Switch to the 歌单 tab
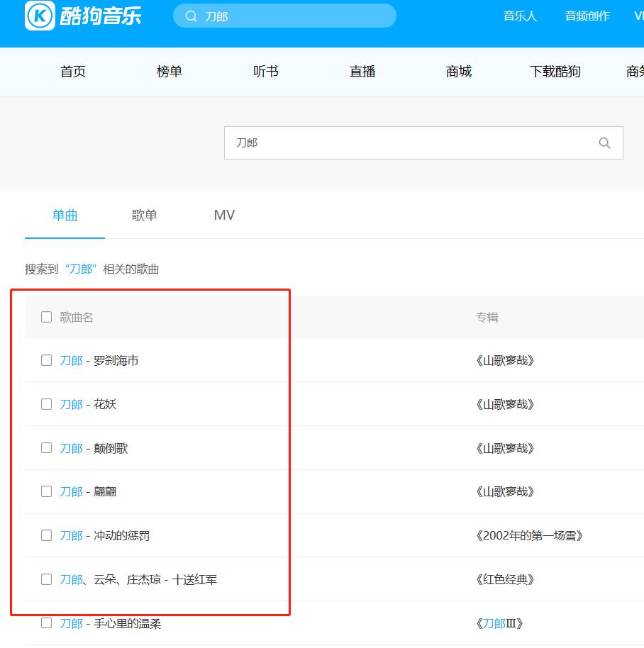 [x=144, y=215]
